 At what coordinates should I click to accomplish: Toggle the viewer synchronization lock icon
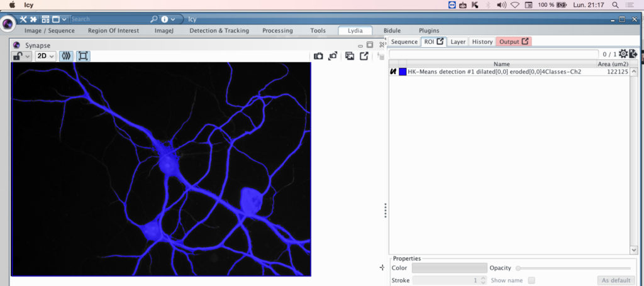pos(17,56)
